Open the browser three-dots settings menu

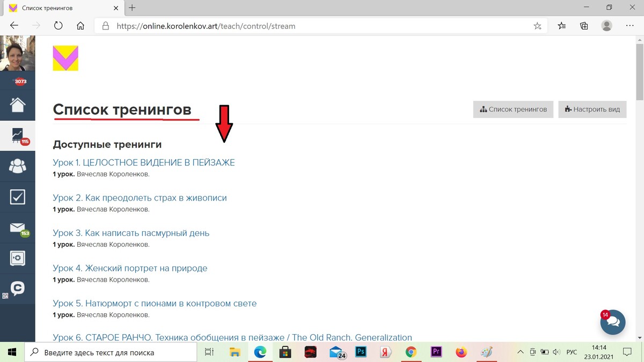pyautogui.click(x=630, y=26)
